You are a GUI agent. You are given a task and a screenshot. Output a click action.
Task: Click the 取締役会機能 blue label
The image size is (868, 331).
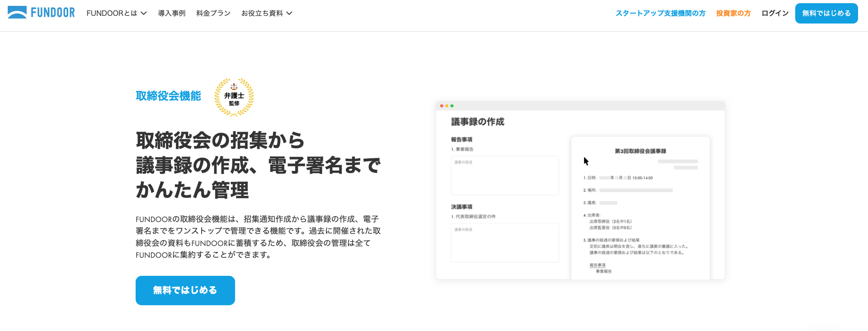(x=169, y=96)
